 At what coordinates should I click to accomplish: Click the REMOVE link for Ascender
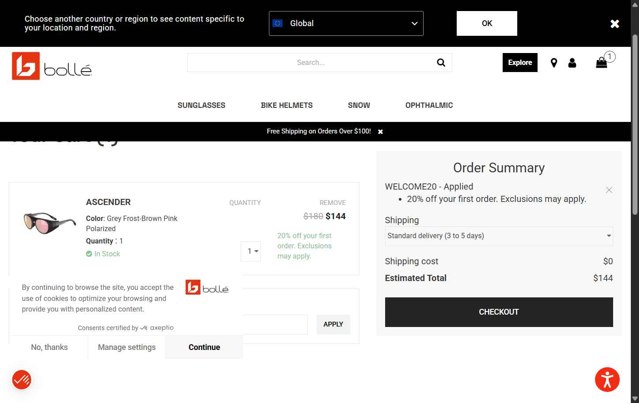click(333, 203)
